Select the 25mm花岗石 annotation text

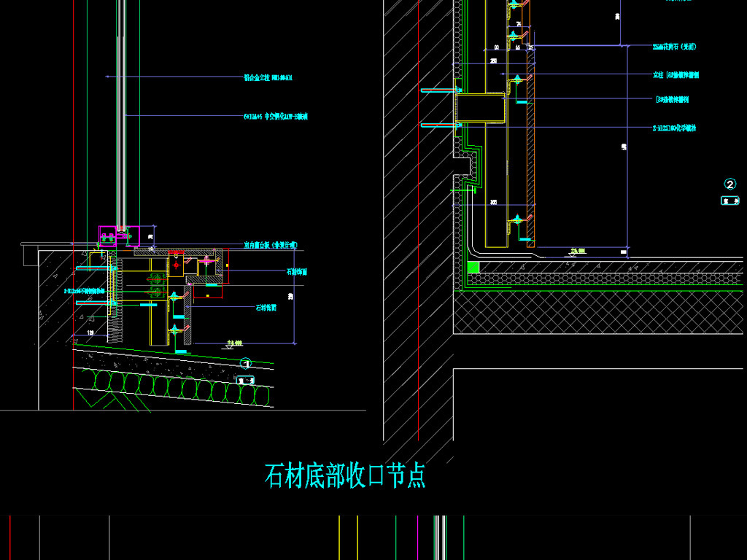(674, 47)
